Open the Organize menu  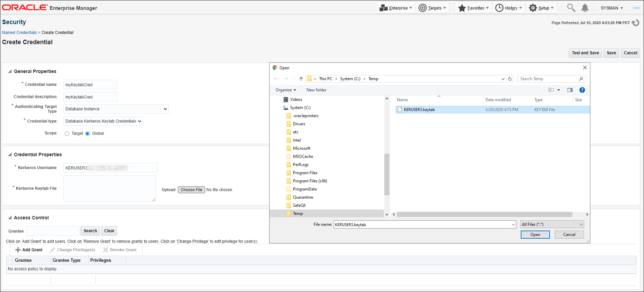click(x=286, y=90)
